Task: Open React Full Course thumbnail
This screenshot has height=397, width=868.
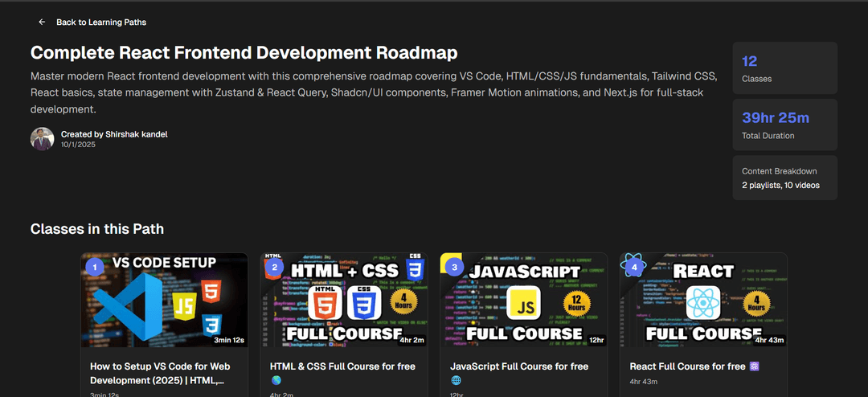Action: point(703,300)
